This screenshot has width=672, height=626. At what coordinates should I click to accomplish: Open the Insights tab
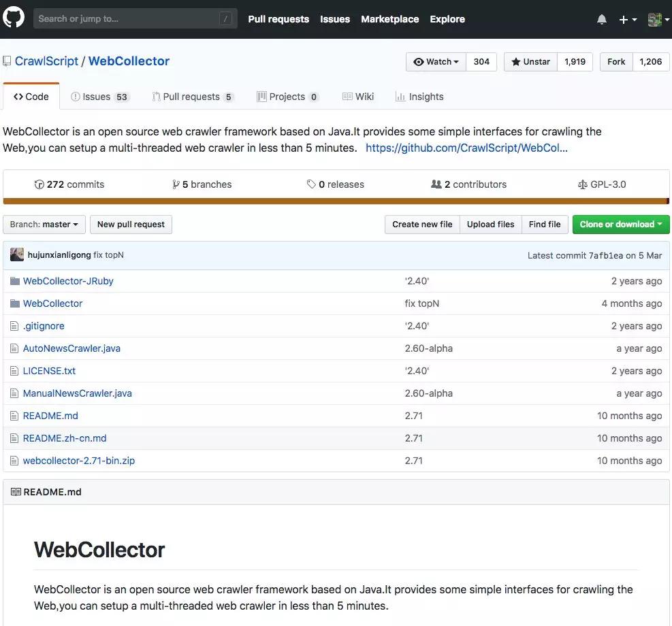(x=419, y=97)
